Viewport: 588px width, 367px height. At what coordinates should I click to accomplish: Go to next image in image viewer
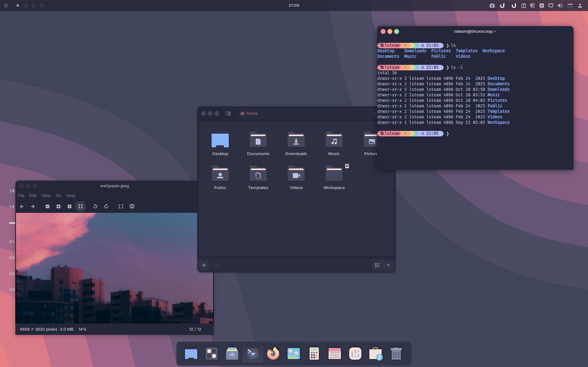click(33, 206)
